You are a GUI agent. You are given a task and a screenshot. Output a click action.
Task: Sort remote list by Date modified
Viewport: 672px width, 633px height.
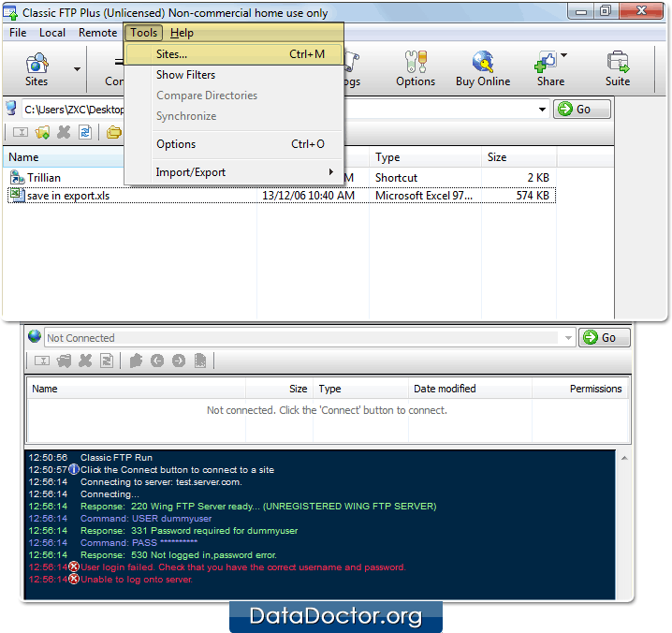[x=470, y=389]
